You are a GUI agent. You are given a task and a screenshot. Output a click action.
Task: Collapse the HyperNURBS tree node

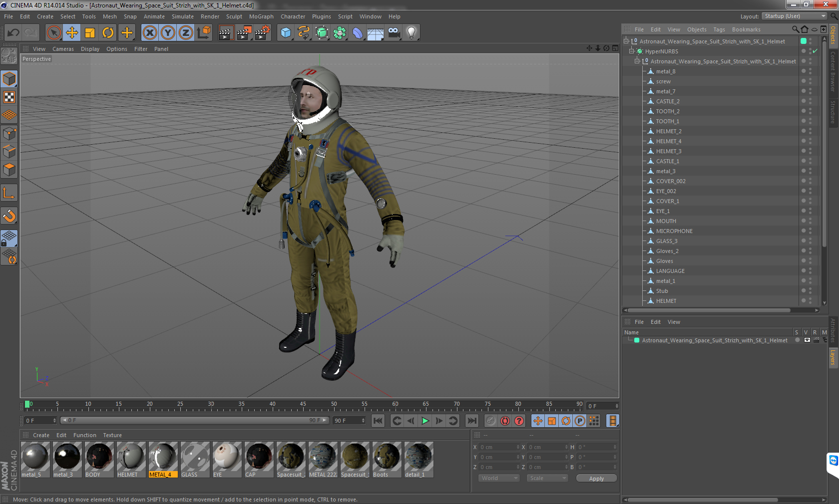(x=631, y=51)
